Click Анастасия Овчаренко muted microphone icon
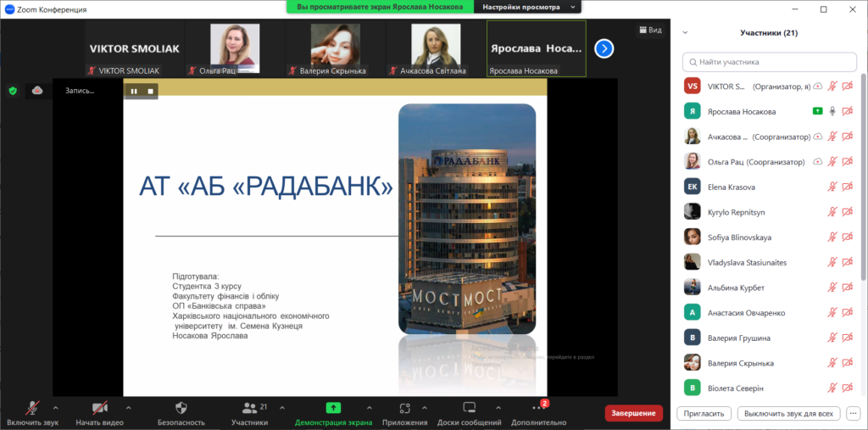The image size is (868, 430). point(832,313)
